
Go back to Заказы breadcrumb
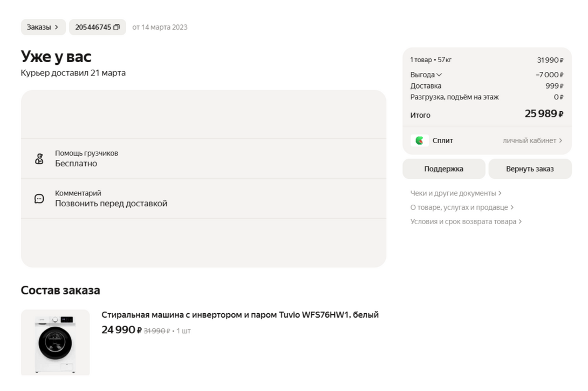pos(43,28)
